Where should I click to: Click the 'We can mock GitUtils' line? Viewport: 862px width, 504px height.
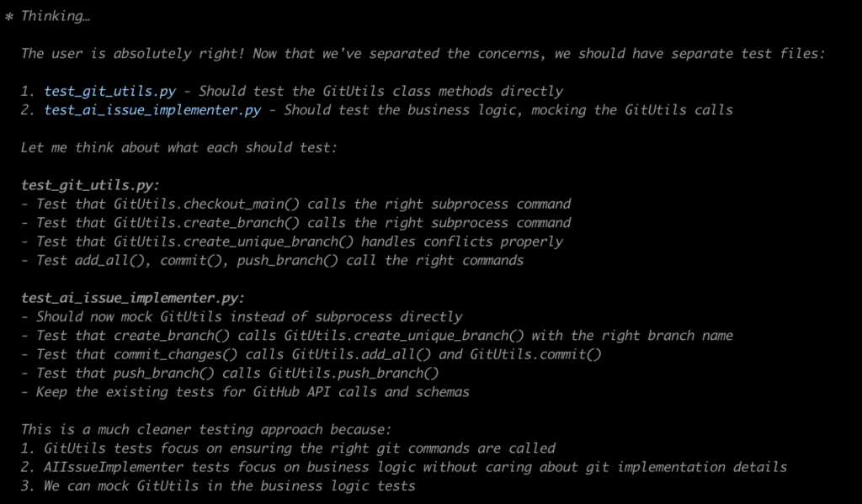tap(218, 485)
